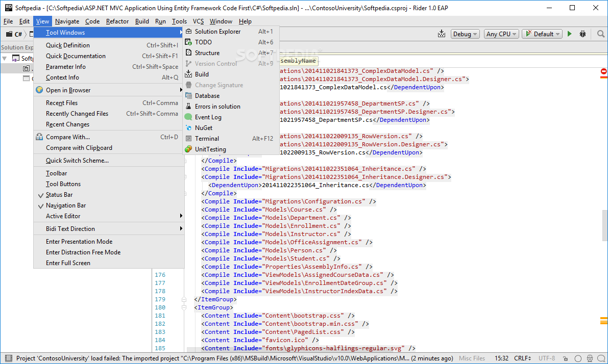
Task: Open the CRLF line separator selector
Action: coord(522,358)
